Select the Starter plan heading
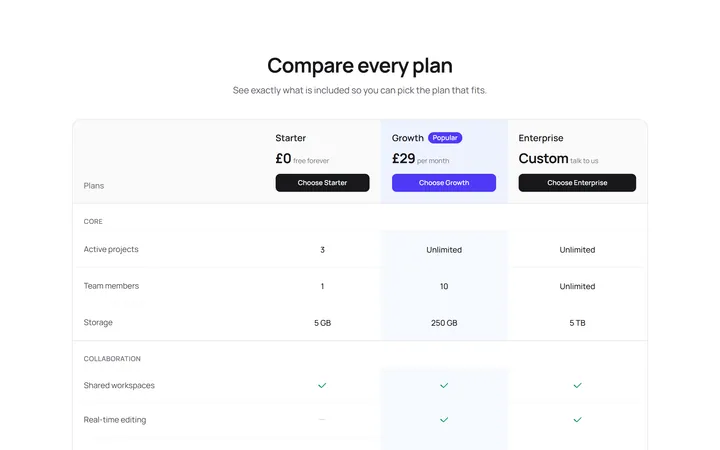 (x=291, y=138)
